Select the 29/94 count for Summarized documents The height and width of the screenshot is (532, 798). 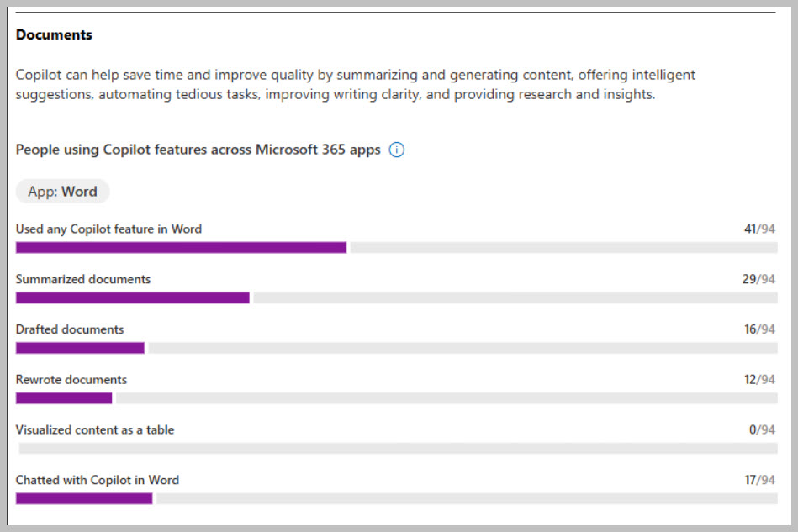coord(758,279)
